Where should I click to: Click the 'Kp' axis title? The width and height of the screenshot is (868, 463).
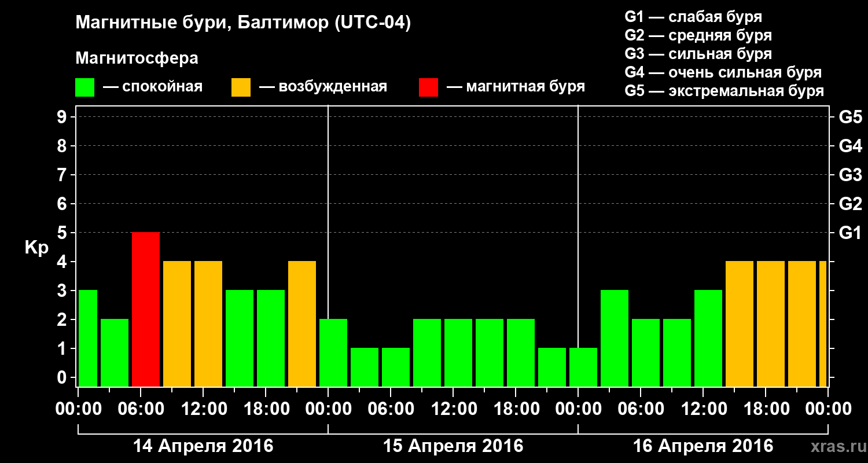click(x=36, y=248)
